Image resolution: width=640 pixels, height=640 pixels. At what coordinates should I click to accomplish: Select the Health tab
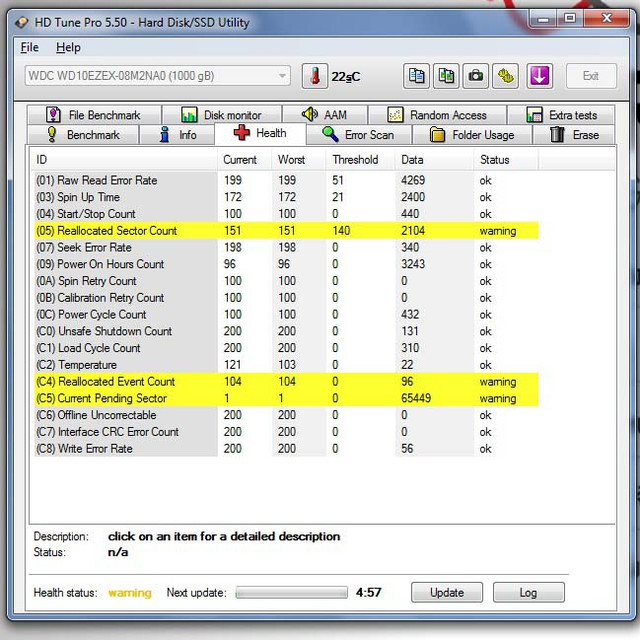tap(260, 133)
